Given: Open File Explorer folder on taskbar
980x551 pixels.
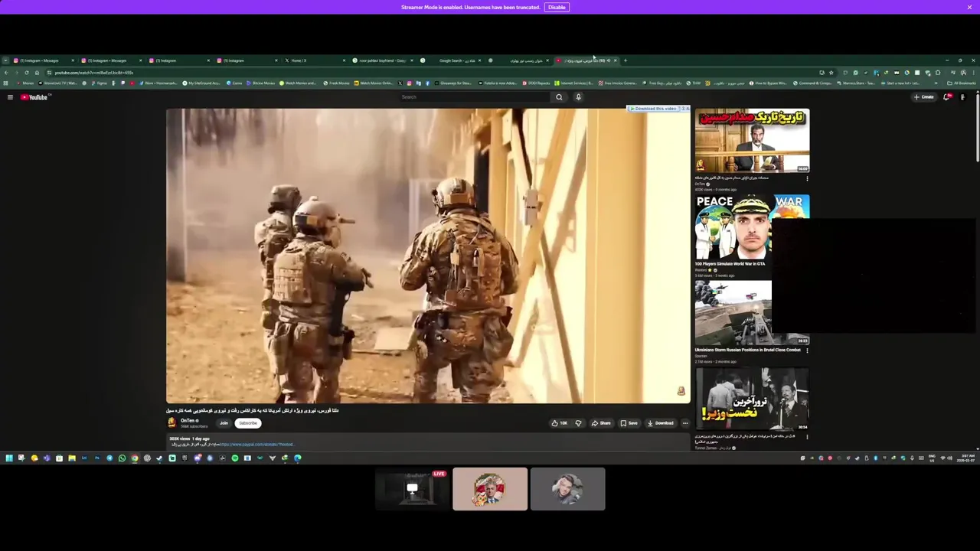Looking at the screenshot, I should 72,458.
